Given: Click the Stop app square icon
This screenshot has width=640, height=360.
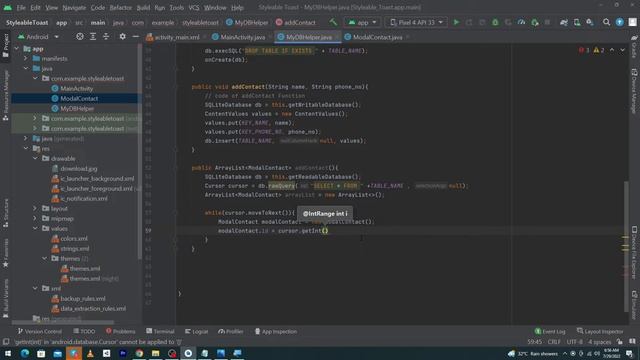Looking at the screenshot, I should (547, 22).
